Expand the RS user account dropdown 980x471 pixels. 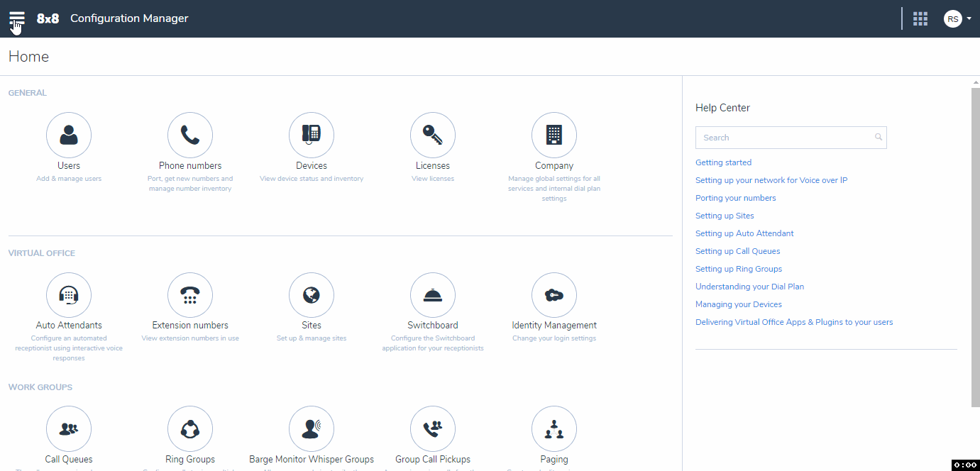[x=957, y=19]
